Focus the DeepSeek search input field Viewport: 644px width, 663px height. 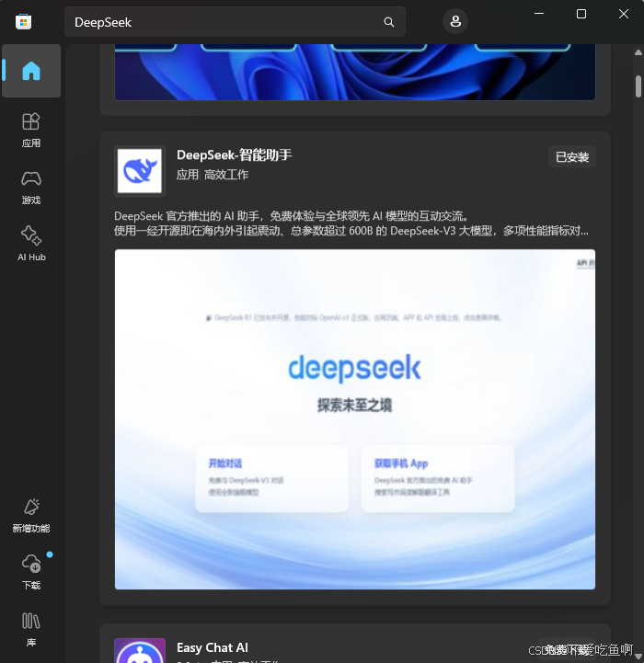(235, 22)
